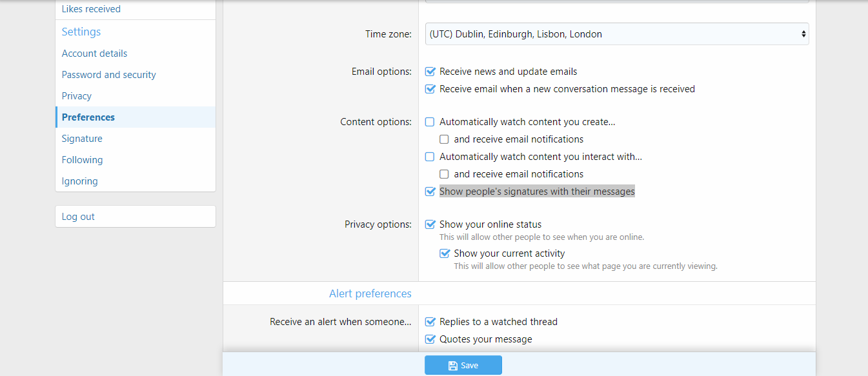Uncheck Replies to a watched thread
The image size is (868, 376).
[430, 322]
